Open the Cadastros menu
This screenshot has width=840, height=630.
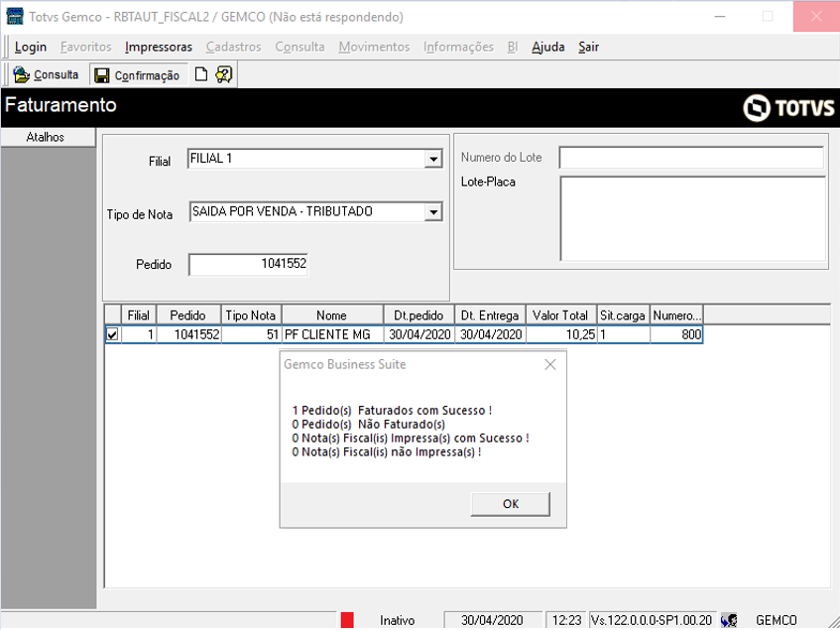[234, 48]
